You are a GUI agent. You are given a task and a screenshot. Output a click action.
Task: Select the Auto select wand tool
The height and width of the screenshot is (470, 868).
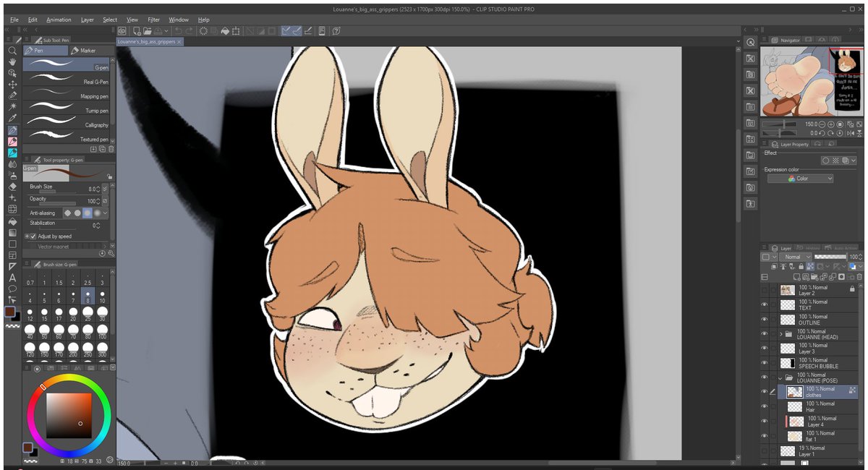pyautogui.click(x=12, y=107)
